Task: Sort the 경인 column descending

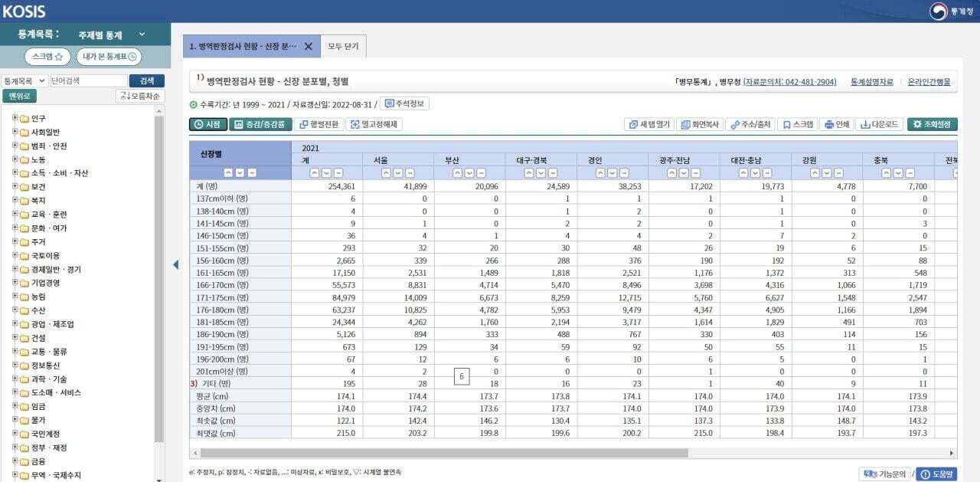Action: click(x=612, y=173)
